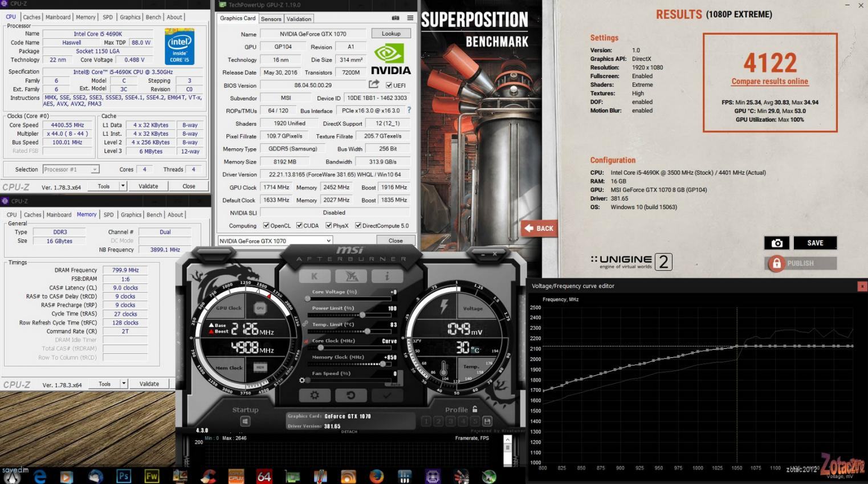Image resolution: width=868 pixels, height=484 pixels.
Task: Click the NVIDIA logo in GPU-Z
Action: point(390,59)
